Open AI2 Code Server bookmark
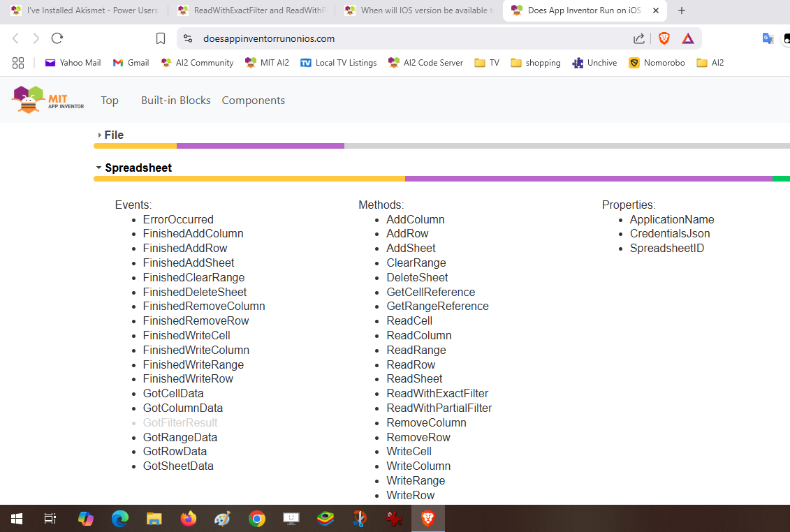 425,62
